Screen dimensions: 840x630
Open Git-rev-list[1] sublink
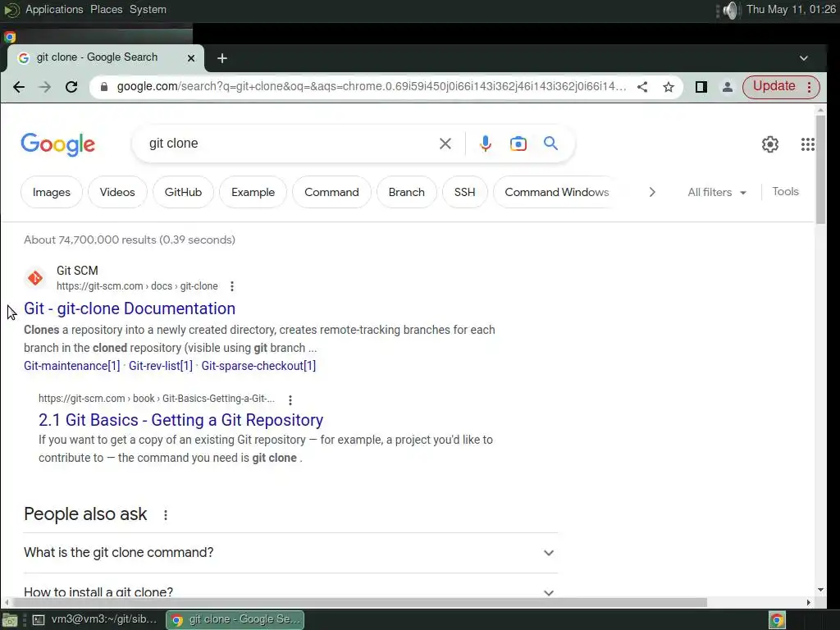click(160, 366)
